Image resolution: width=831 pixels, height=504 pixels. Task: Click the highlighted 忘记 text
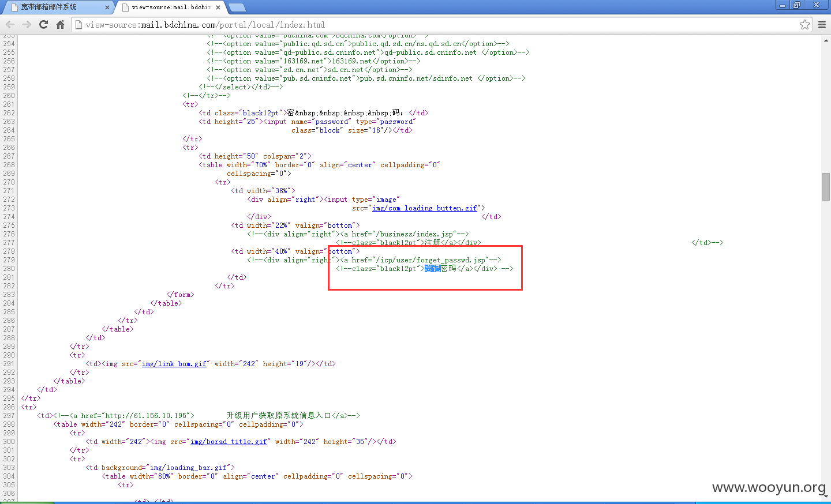pyautogui.click(x=432, y=269)
